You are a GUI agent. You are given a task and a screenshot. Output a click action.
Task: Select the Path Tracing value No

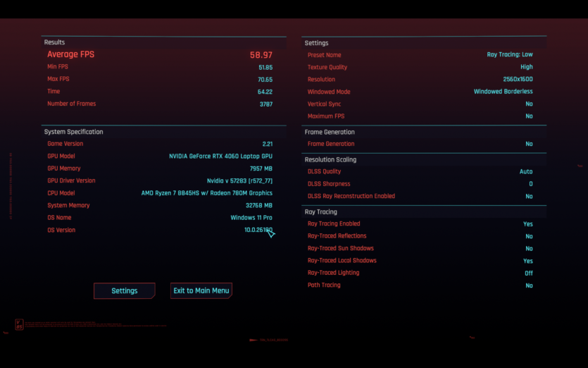(x=529, y=286)
